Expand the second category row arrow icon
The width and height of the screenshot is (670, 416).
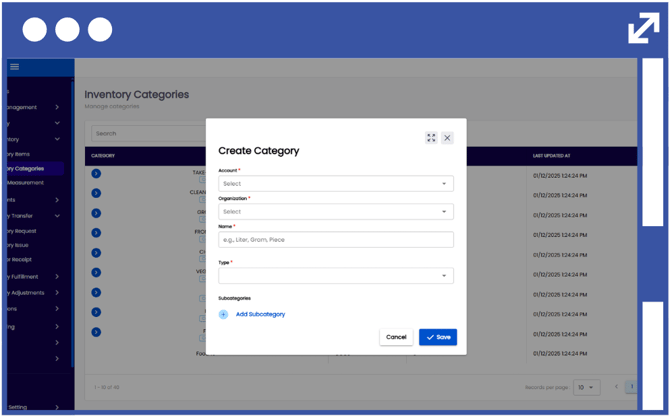point(96,193)
